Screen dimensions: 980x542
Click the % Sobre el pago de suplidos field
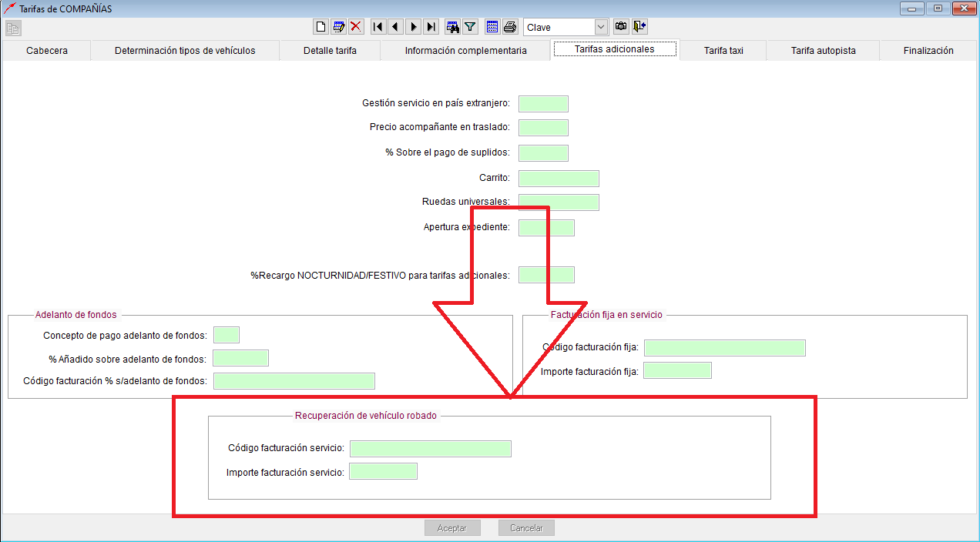click(543, 153)
